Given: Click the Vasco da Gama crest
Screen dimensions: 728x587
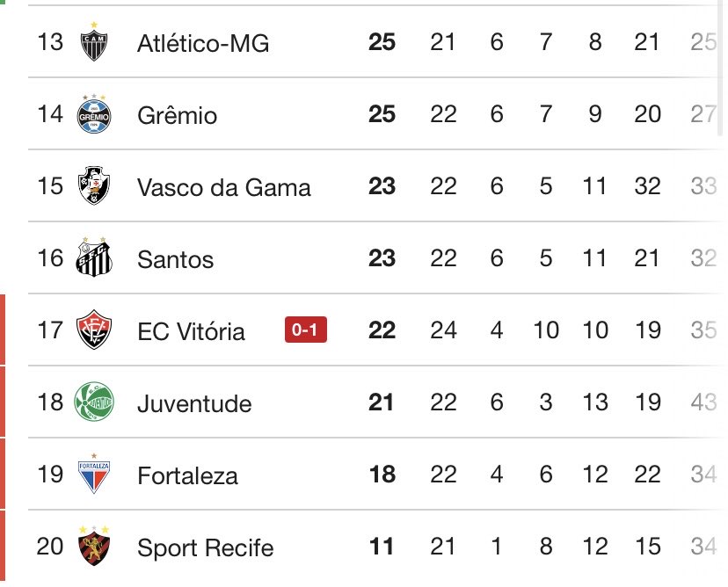Looking at the screenshot, I should coord(94,186).
